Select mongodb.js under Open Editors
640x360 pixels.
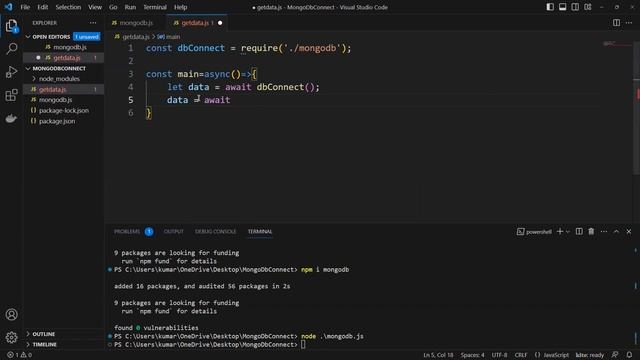tap(69, 47)
